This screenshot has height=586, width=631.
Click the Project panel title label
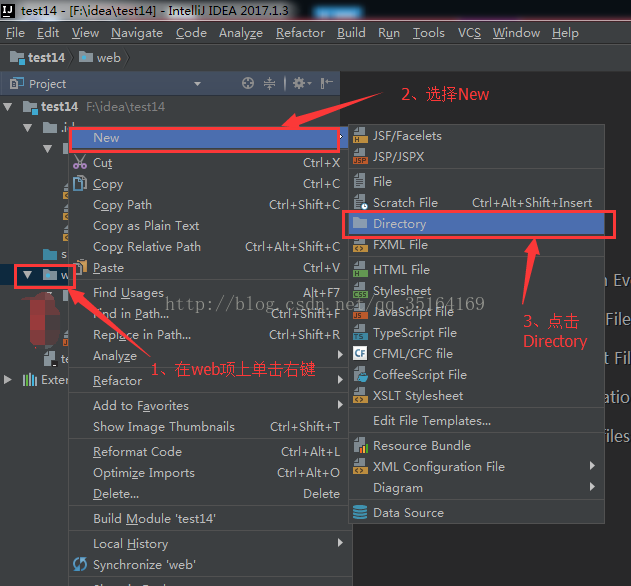click(x=47, y=84)
